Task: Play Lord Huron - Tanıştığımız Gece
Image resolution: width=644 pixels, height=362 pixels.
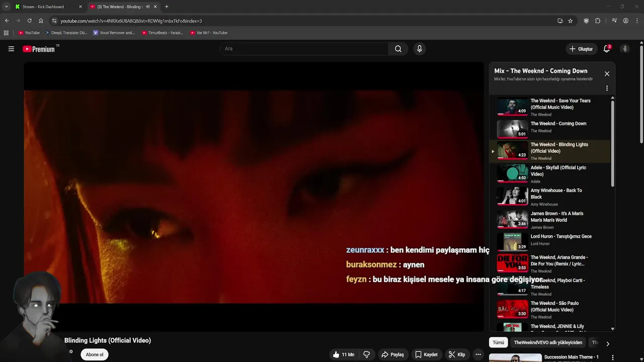Action: click(550, 241)
